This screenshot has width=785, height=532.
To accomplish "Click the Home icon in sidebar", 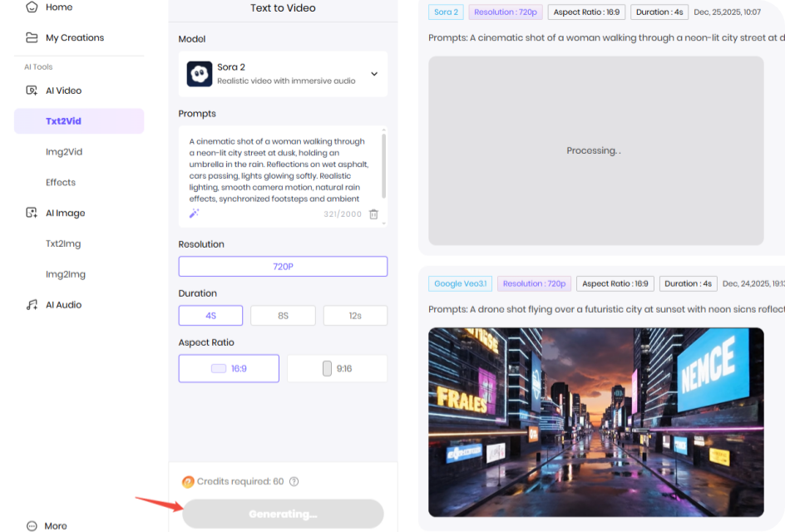I will click(x=32, y=7).
